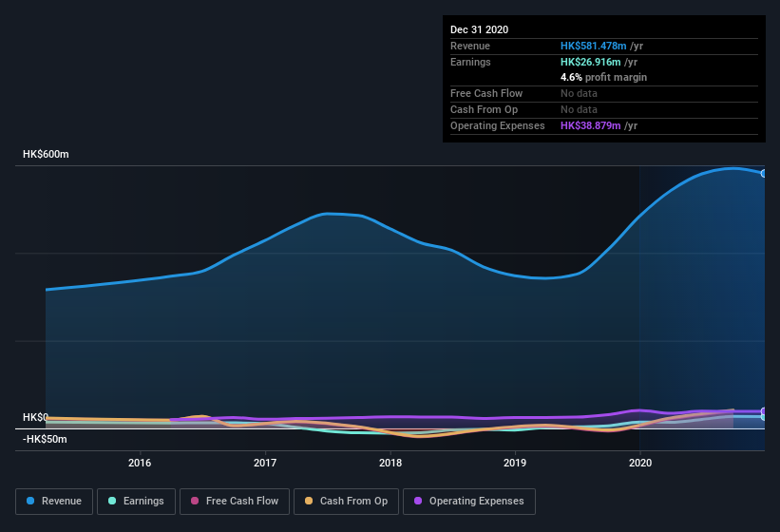This screenshot has width=780, height=532.
Task: Click the 4.6% profit margin text
Action: pos(604,77)
